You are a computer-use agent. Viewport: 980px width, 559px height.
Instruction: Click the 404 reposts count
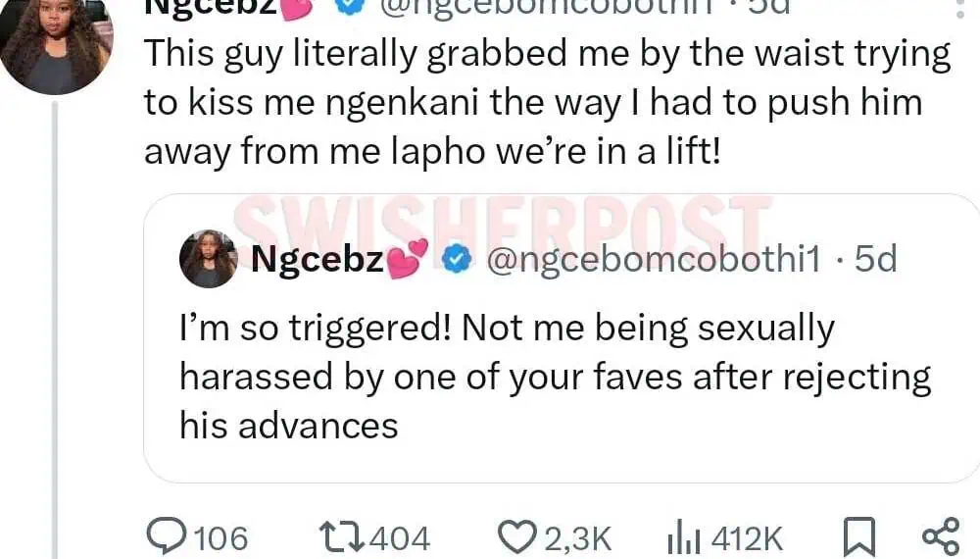click(401, 537)
